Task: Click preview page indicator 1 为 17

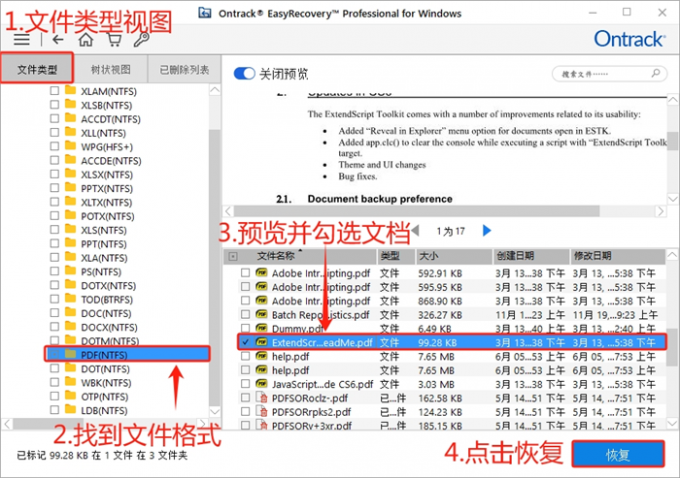Action: click(451, 231)
